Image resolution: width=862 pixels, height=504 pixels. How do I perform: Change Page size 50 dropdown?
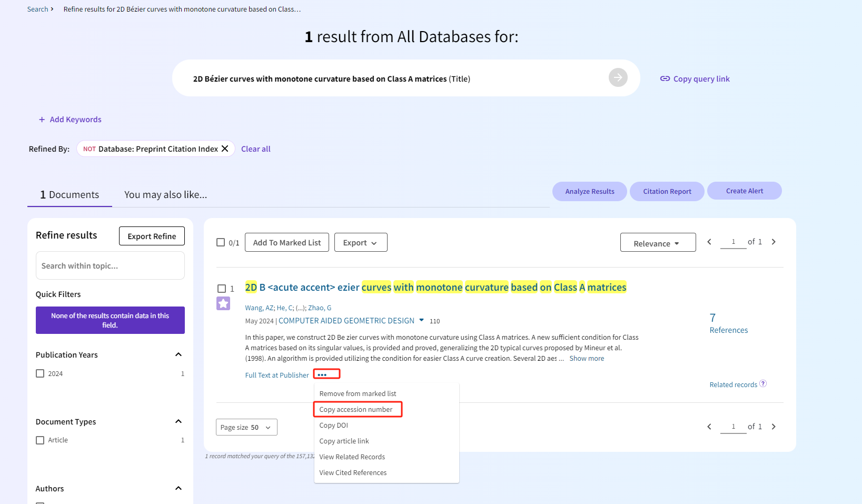(246, 427)
